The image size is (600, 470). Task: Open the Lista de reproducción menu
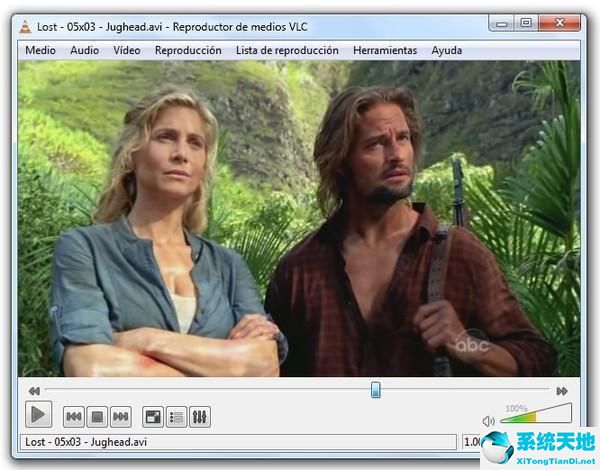coord(287,51)
